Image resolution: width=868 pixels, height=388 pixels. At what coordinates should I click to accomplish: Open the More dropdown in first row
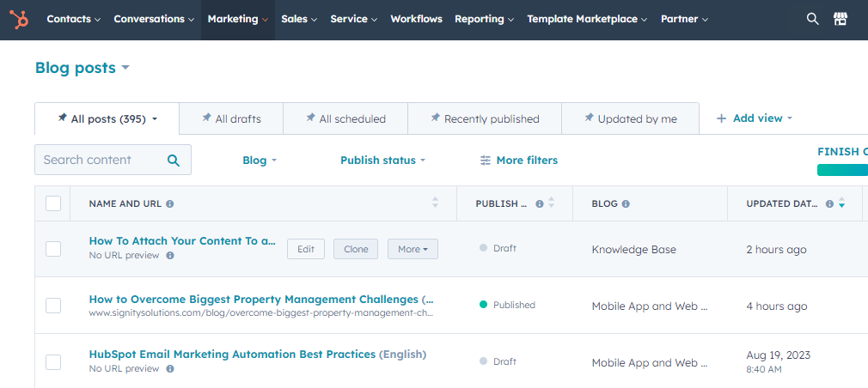[413, 249]
